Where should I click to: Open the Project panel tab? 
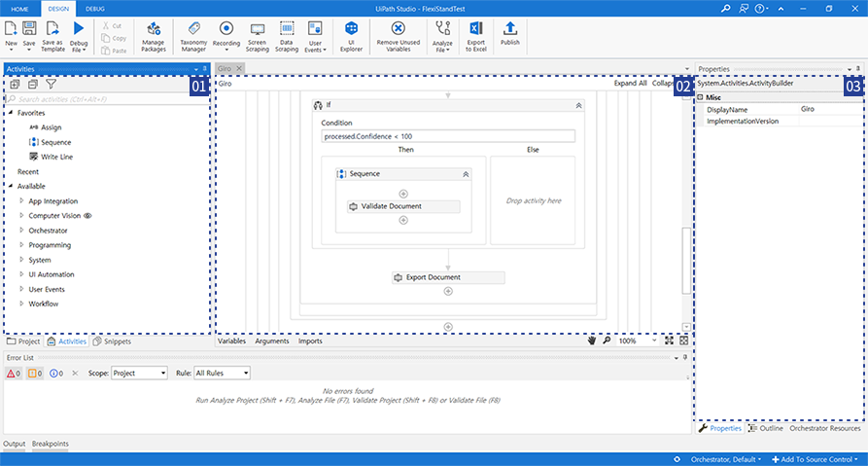click(23, 341)
